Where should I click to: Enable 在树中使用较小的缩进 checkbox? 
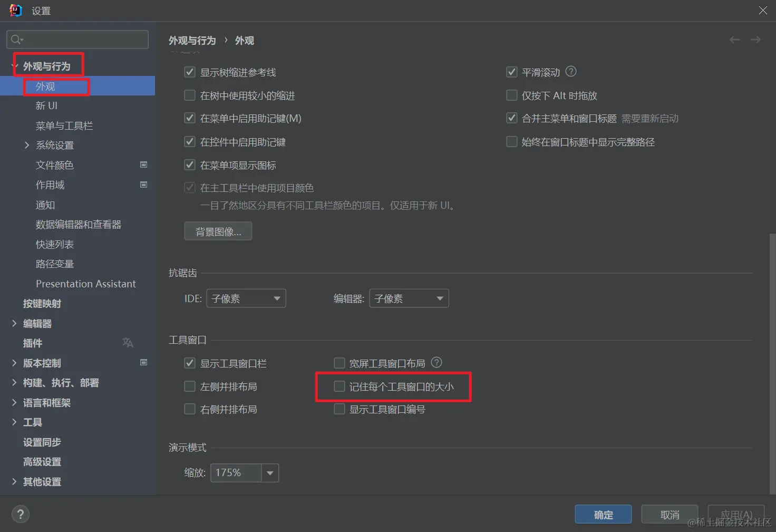190,95
